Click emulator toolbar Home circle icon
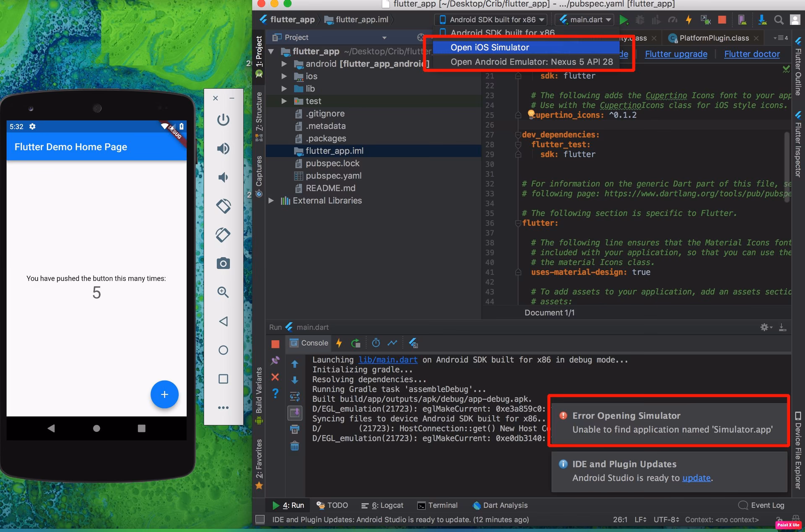 point(223,350)
